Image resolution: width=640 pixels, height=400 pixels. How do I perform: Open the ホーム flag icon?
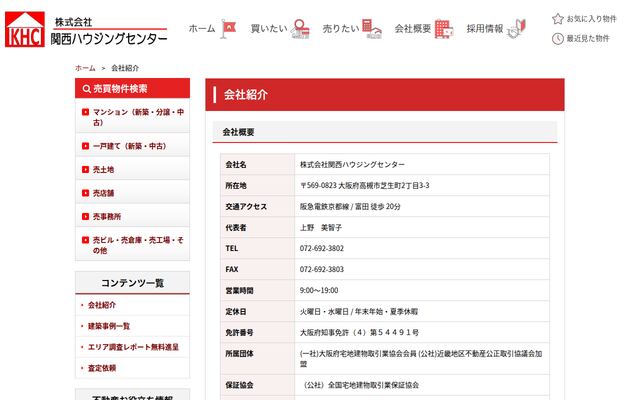[228, 29]
